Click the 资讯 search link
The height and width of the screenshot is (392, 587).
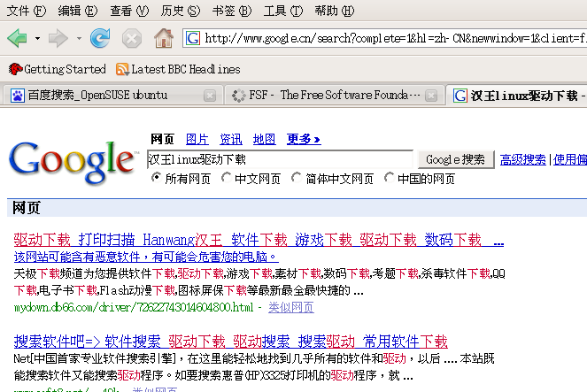pos(230,139)
